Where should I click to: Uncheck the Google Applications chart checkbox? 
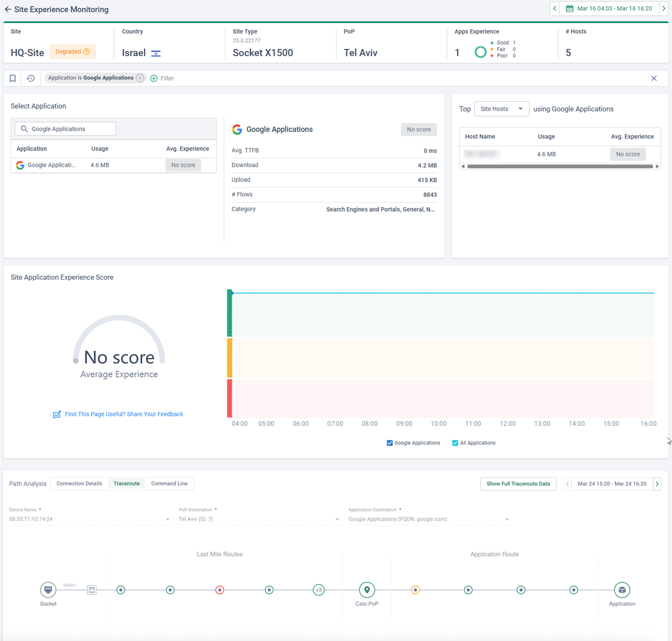(x=390, y=443)
